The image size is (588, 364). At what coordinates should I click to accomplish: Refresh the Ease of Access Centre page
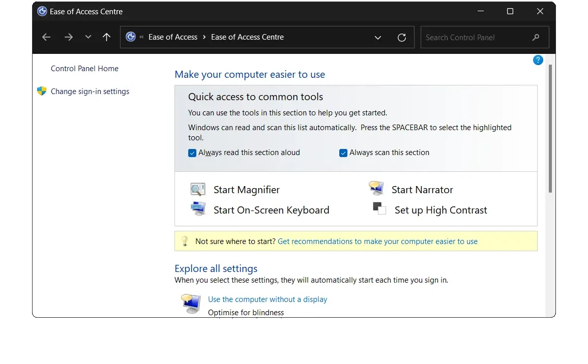(x=402, y=38)
